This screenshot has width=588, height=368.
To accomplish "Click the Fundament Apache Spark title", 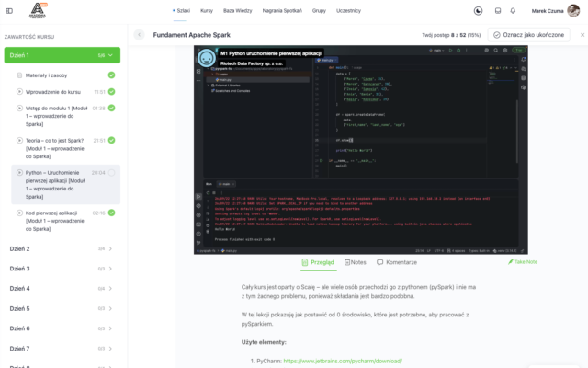I will (192, 35).
